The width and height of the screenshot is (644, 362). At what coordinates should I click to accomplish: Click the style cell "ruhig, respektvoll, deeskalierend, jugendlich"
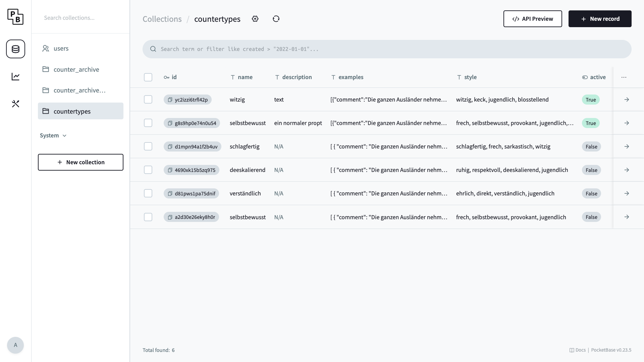pyautogui.click(x=512, y=170)
